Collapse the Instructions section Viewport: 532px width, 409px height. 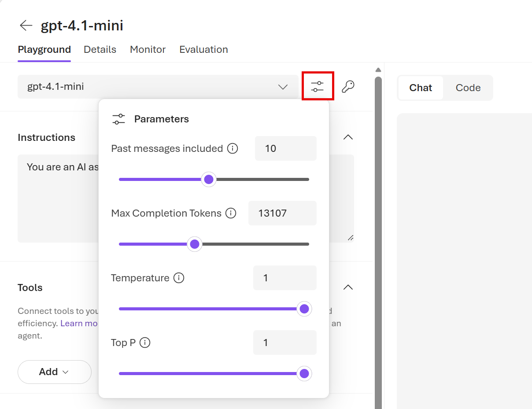point(348,137)
